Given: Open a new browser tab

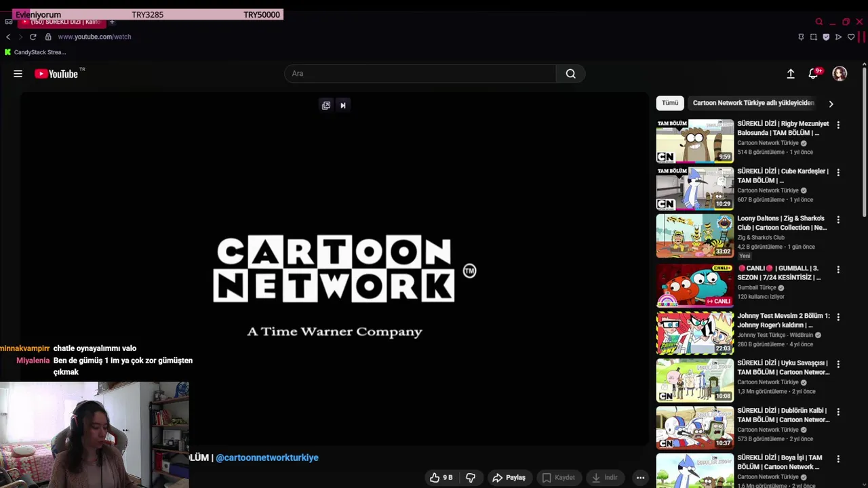Looking at the screenshot, I should pyautogui.click(x=112, y=22).
